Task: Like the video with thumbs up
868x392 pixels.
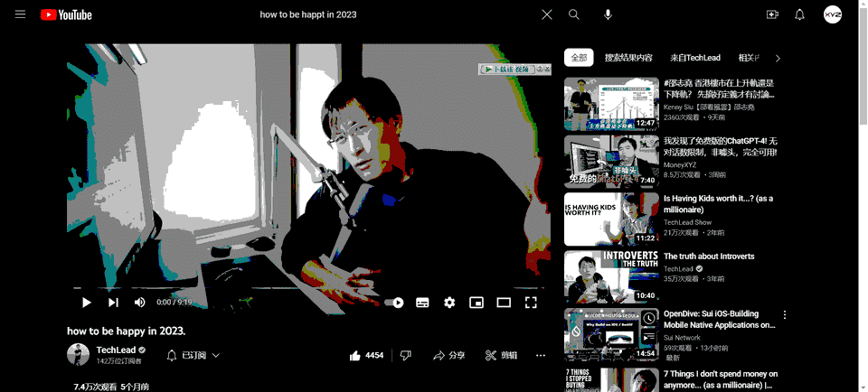Action: tap(367, 356)
